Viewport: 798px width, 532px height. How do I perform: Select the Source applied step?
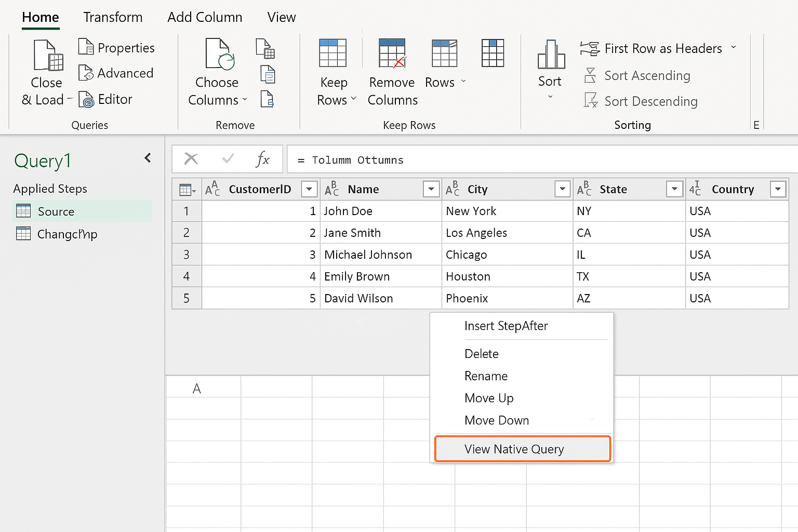[x=83, y=211]
